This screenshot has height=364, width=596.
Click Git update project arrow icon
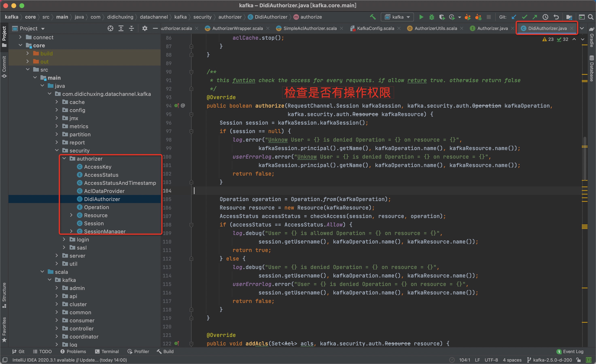click(x=514, y=17)
